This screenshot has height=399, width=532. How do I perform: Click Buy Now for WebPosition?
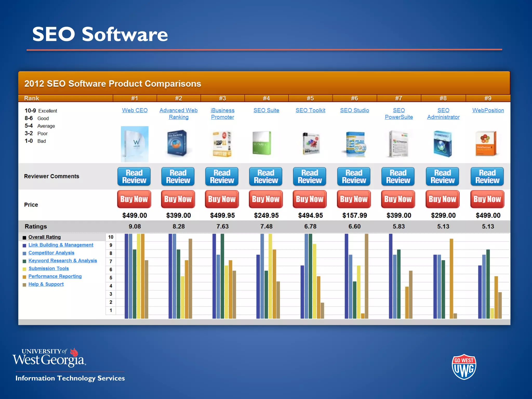click(487, 199)
